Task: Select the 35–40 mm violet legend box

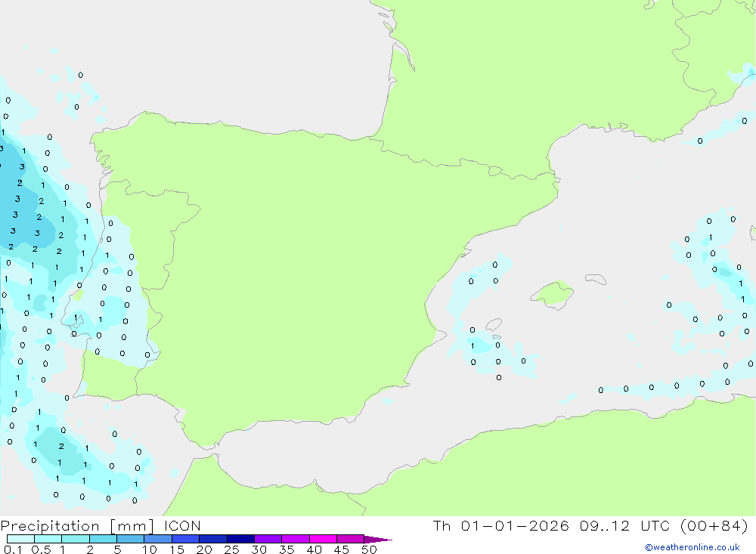Action: point(295,539)
